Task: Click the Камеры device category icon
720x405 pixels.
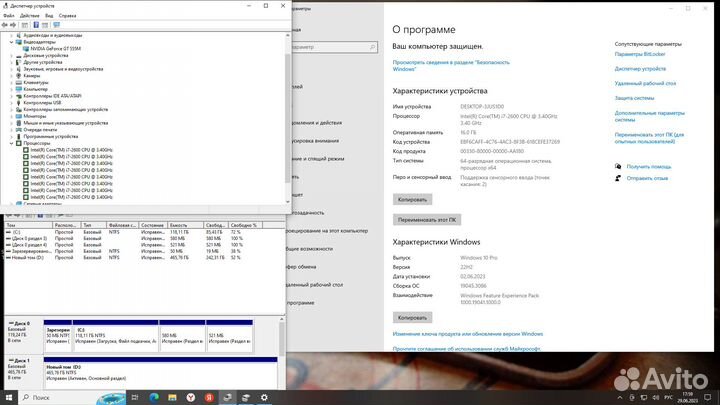Action: pos(19,76)
